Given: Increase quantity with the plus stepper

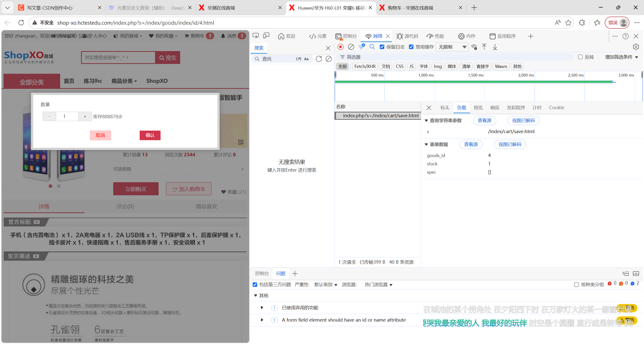Looking at the screenshot, I should 85,117.
